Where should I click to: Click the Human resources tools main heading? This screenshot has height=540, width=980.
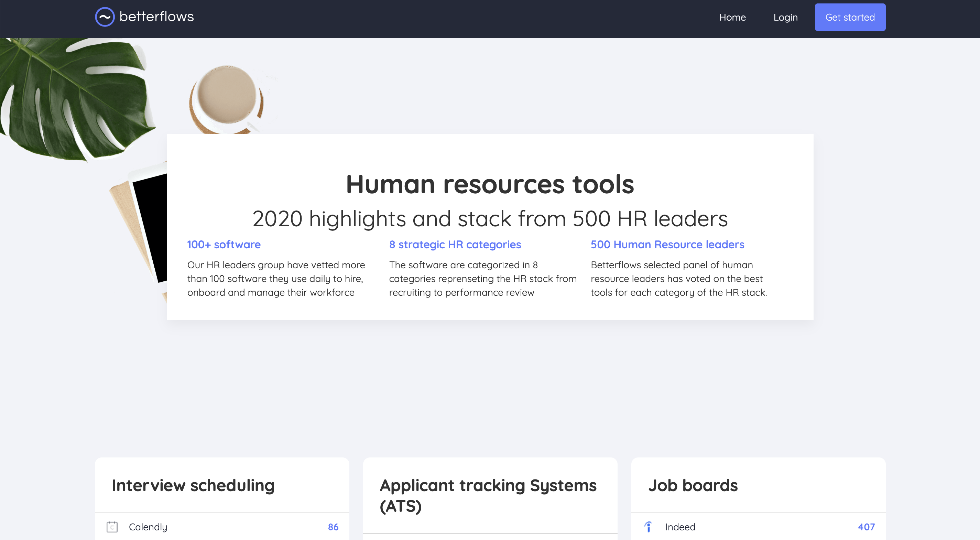click(x=490, y=185)
